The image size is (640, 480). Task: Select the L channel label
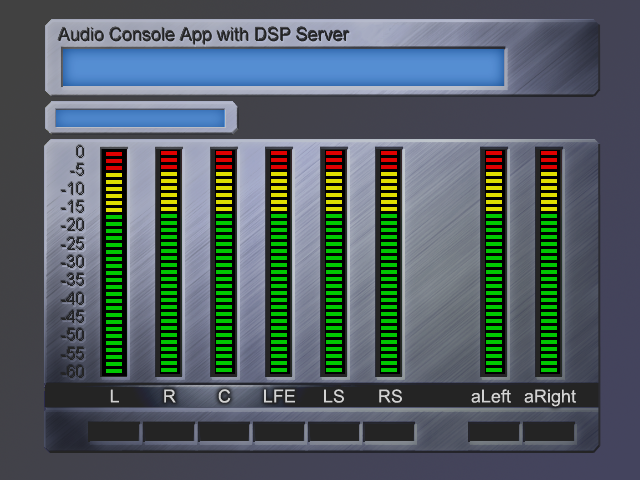coord(114,396)
